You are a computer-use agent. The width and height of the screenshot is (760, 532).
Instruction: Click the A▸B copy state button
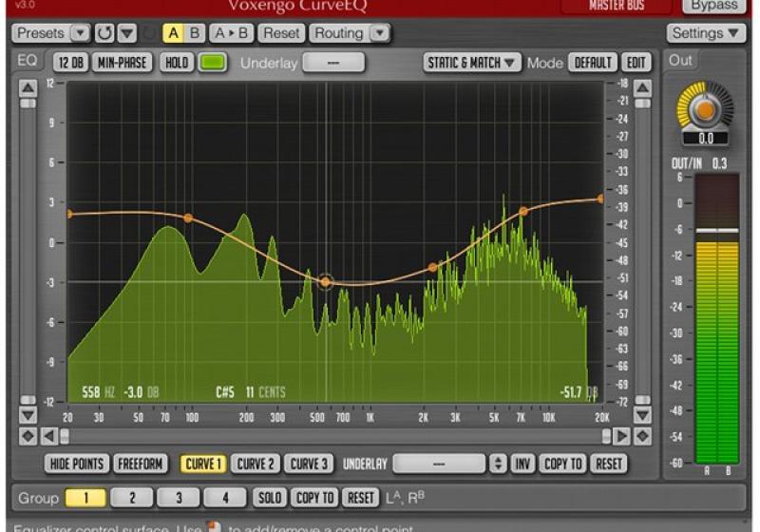[232, 33]
